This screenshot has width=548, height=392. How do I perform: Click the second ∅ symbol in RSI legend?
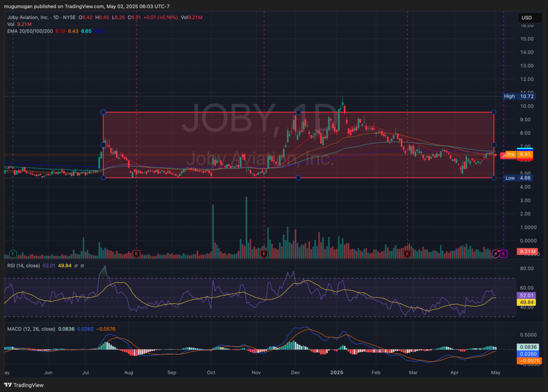82,266
